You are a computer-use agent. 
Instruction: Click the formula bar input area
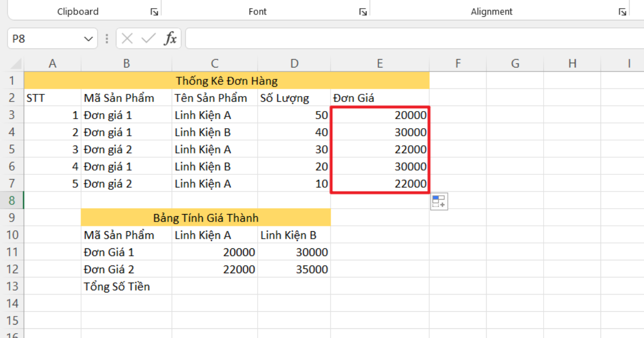pos(414,39)
